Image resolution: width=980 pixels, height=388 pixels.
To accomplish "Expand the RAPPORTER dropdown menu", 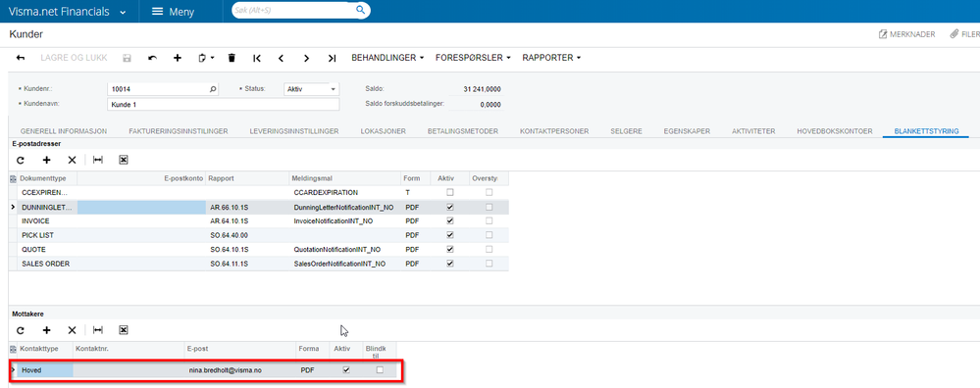I will [x=551, y=58].
